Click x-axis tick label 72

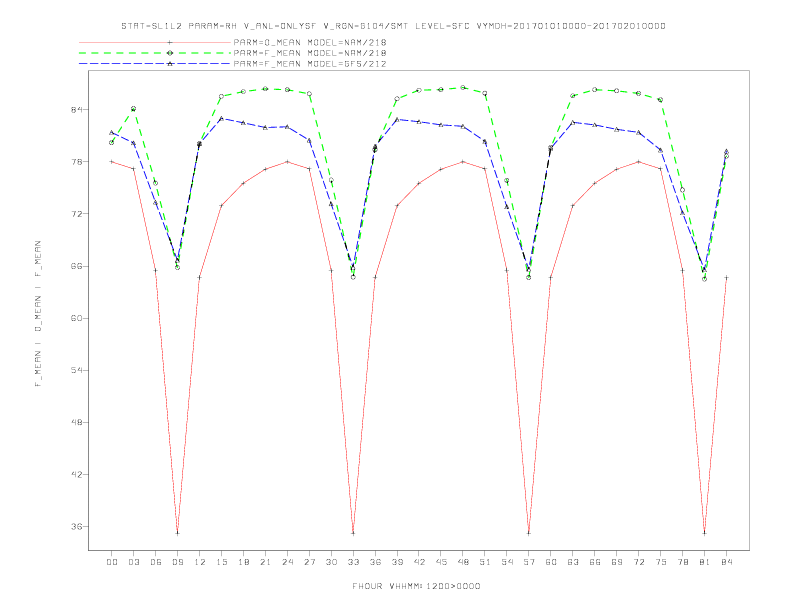point(639,562)
